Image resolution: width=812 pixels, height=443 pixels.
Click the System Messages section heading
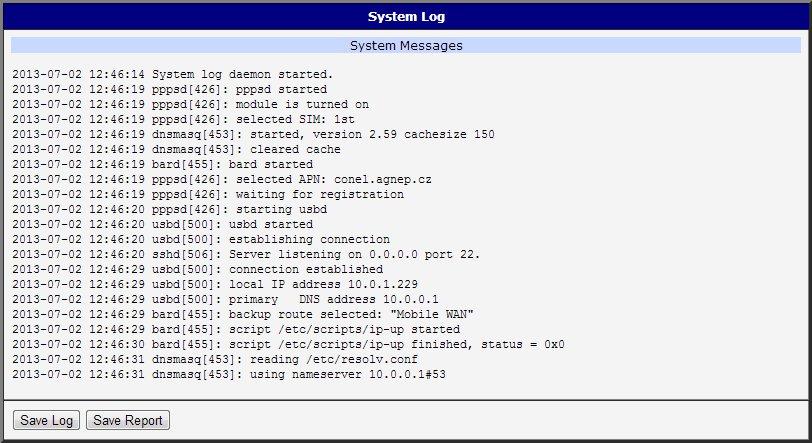click(x=406, y=46)
